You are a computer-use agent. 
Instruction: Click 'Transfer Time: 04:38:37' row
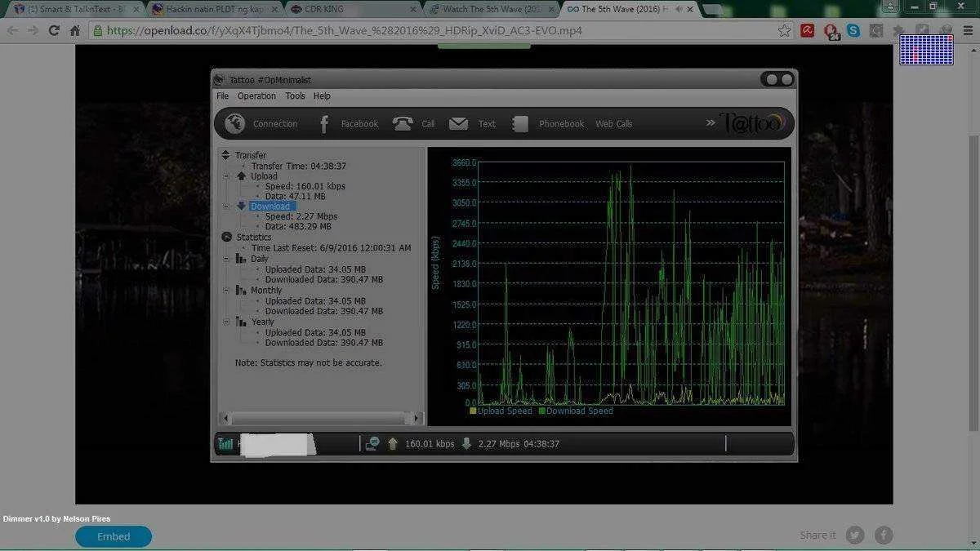click(x=299, y=166)
